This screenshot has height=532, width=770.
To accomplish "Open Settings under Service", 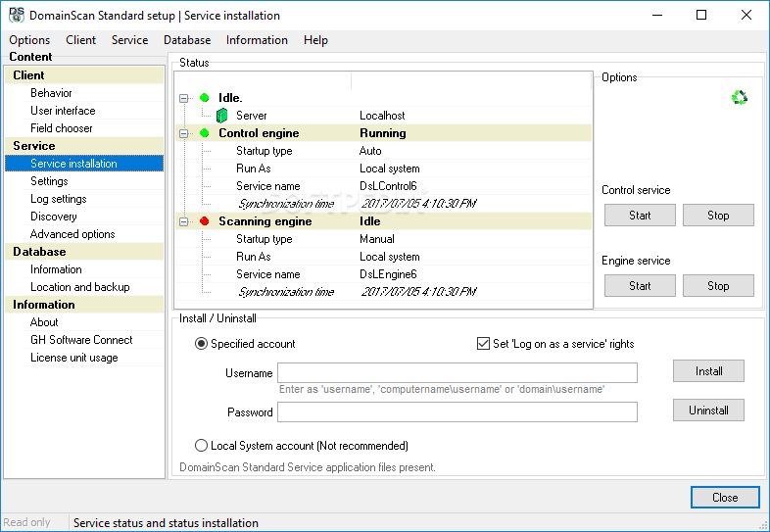I will 49,181.
